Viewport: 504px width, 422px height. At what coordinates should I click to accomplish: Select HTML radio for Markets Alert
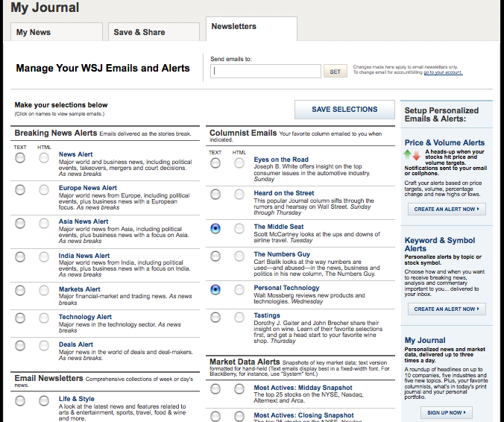(44, 290)
